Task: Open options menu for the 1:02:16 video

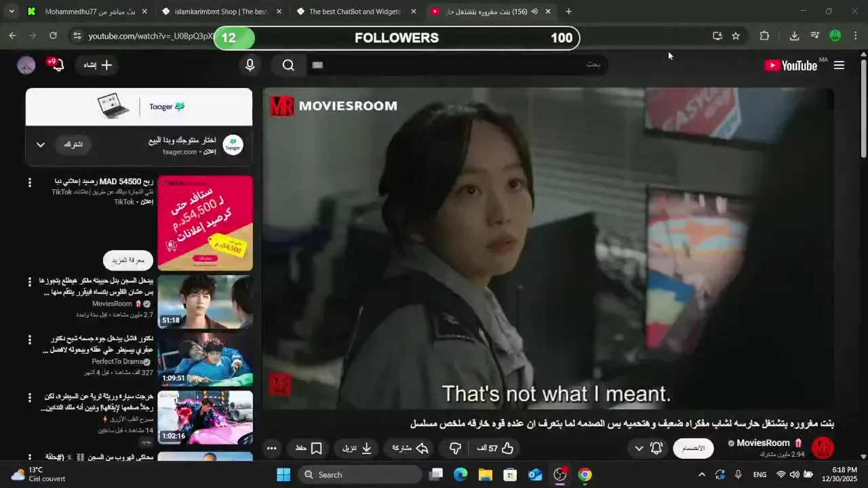Action: click(x=29, y=397)
